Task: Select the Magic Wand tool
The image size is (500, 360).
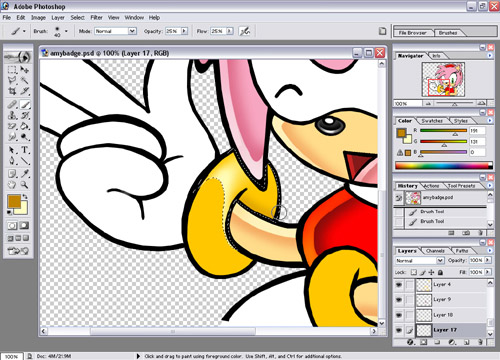Action: pyautogui.click(x=24, y=80)
